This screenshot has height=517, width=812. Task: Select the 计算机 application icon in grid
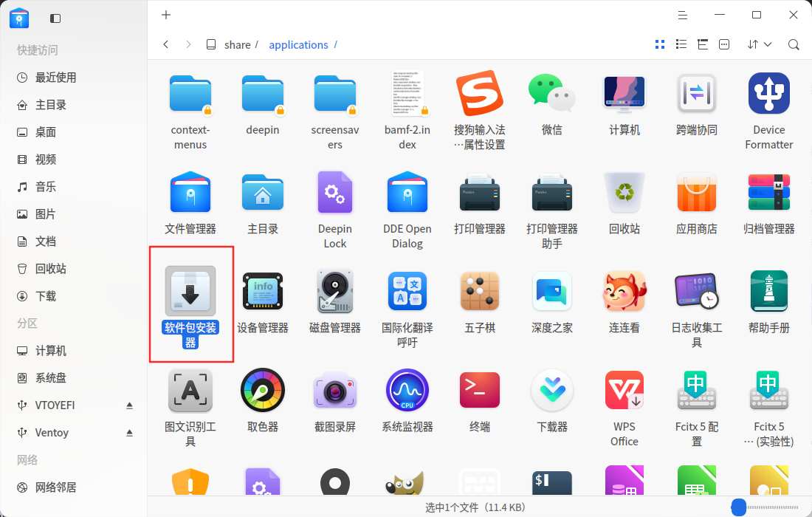pos(624,94)
